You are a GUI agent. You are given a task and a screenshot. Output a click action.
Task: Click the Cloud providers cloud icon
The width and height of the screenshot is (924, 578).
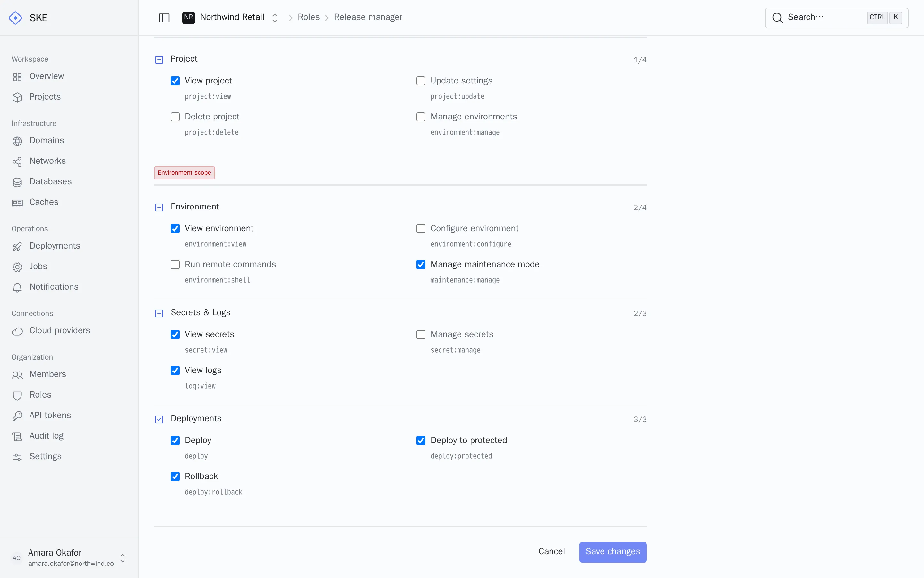(x=17, y=331)
